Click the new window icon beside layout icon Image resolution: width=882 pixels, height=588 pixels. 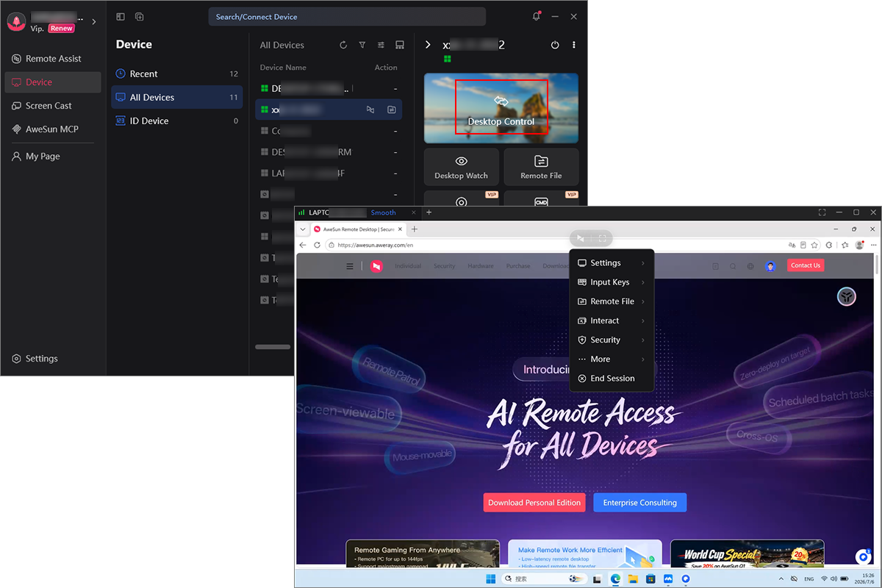(x=140, y=16)
